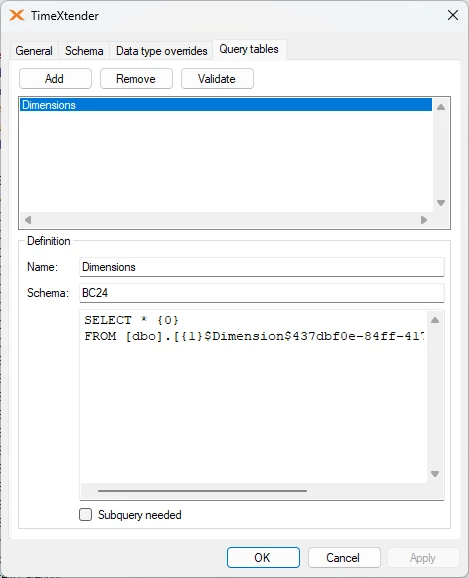Viewport: 469px width, 578px height.
Task: Remove the selected query table
Action: pos(136,79)
